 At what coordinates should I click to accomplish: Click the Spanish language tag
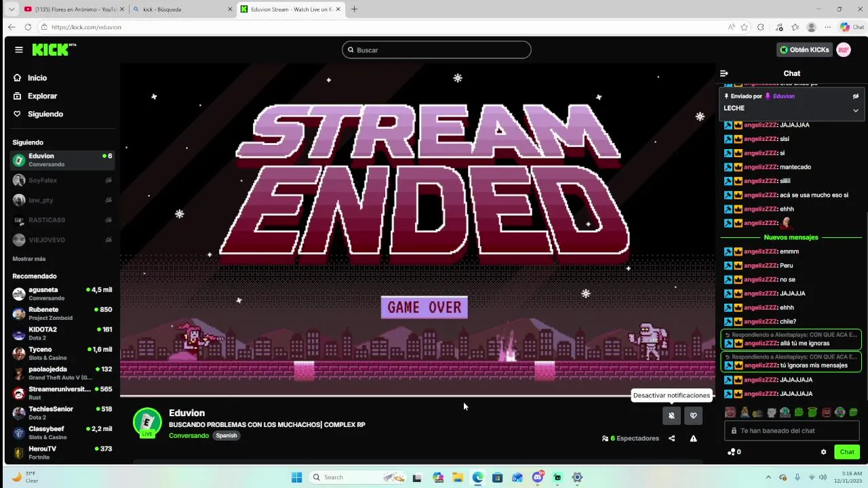pos(226,435)
